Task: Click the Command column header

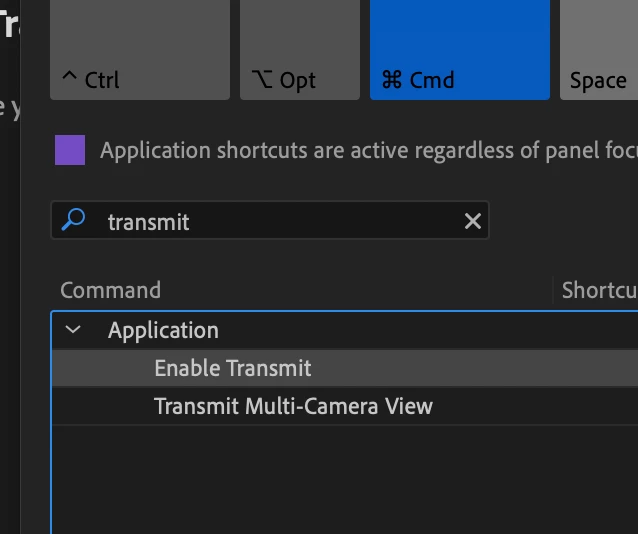Action: click(x=110, y=290)
